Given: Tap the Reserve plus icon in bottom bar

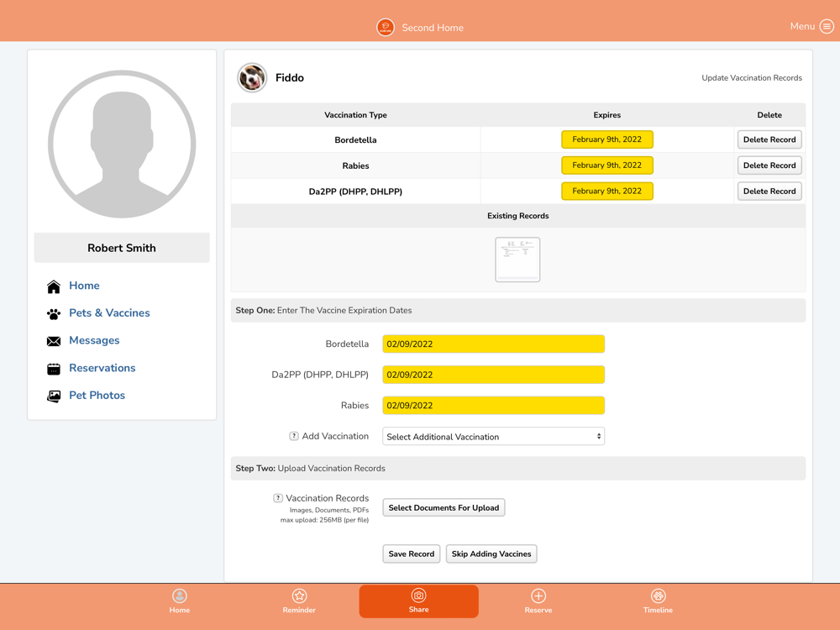Looking at the screenshot, I should click(538, 596).
